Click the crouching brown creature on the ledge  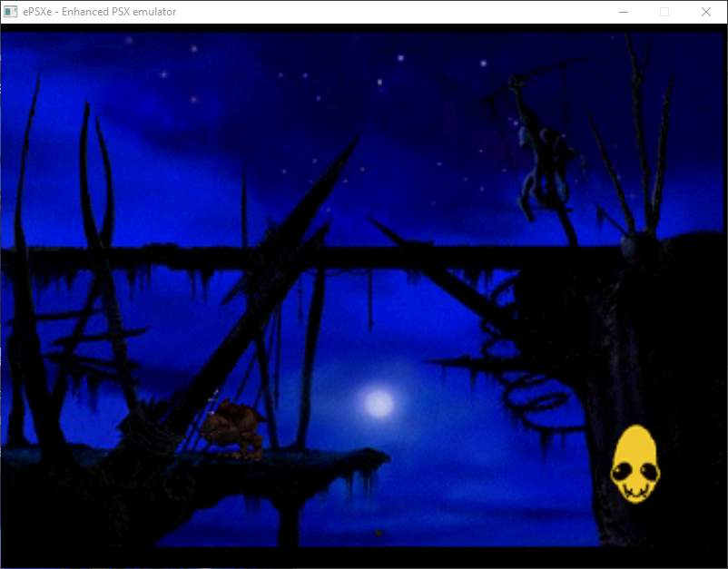pyautogui.click(x=231, y=427)
